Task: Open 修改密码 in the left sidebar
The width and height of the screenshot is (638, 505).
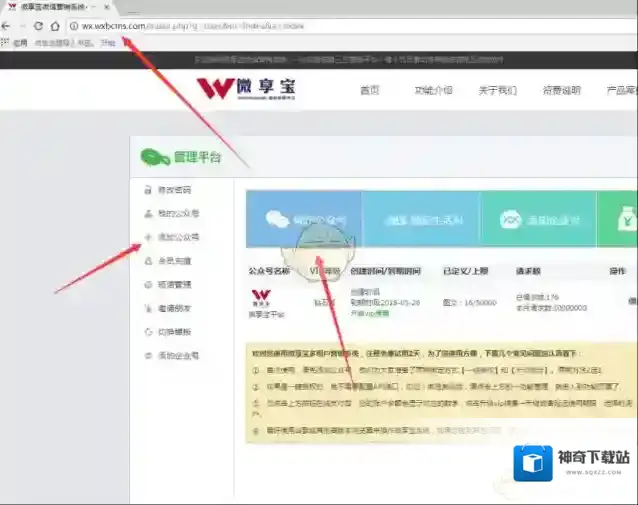Action: pyautogui.click(x=173, y=190)
